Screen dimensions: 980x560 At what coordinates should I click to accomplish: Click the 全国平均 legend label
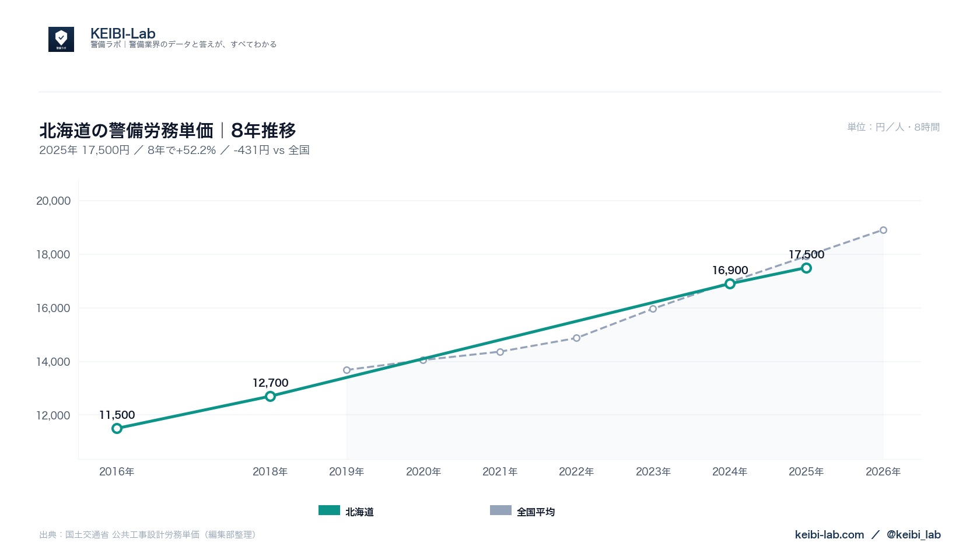535,512
